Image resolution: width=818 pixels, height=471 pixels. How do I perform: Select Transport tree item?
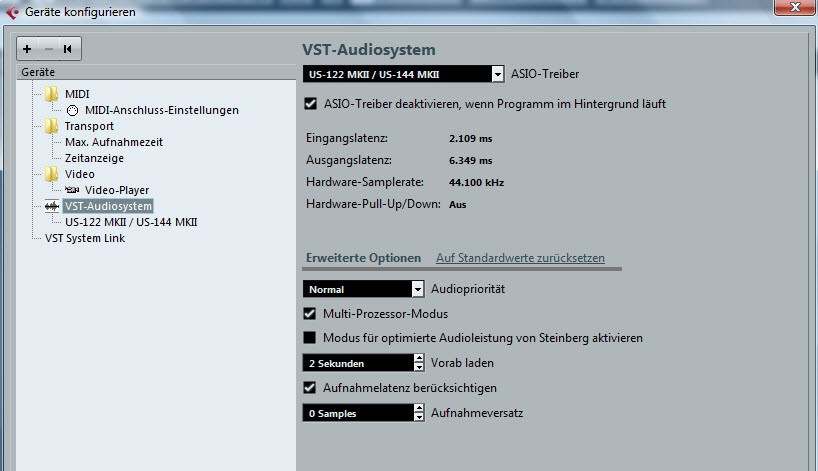click(x=89, y=126)
